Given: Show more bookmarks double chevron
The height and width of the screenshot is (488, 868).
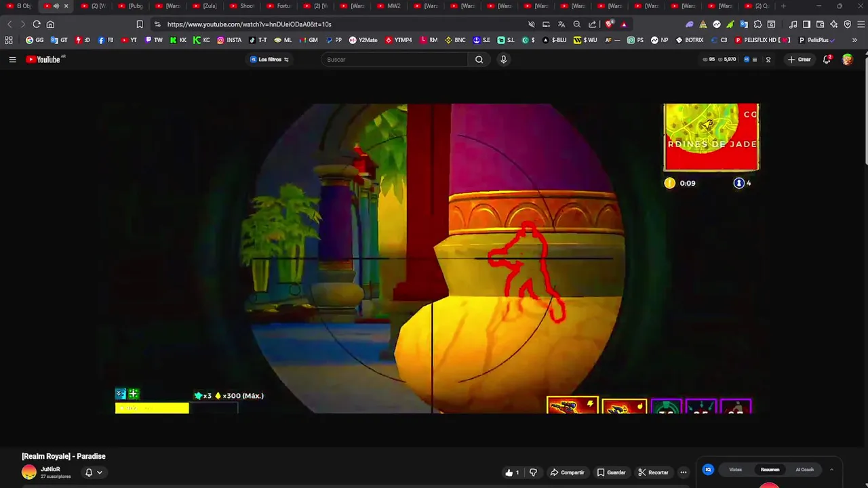Looking at the screenshot, I should point(854,40).
